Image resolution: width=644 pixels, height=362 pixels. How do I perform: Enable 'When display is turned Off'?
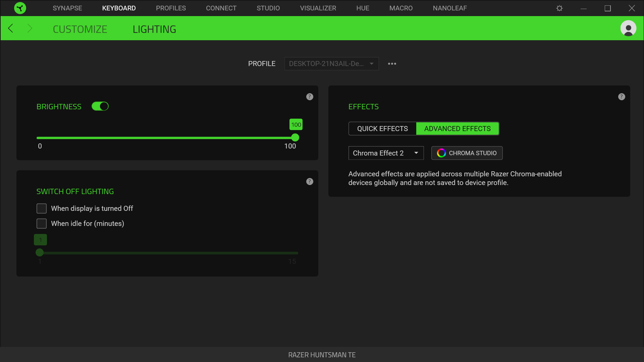[42, 208]
